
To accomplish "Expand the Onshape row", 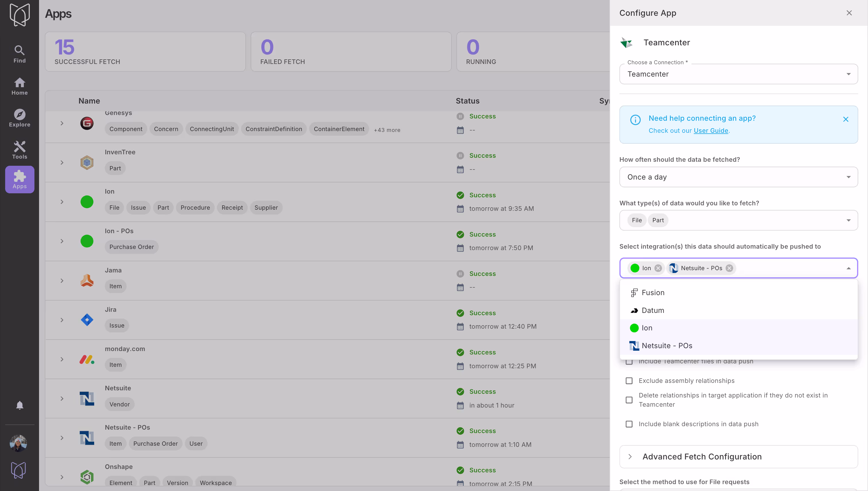I will click(62, 477).
